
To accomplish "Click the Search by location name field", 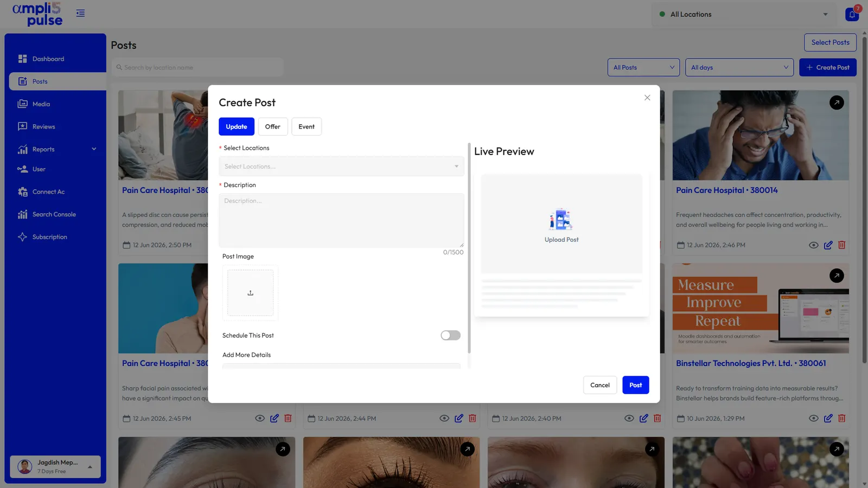I will (x=197, y=68).
